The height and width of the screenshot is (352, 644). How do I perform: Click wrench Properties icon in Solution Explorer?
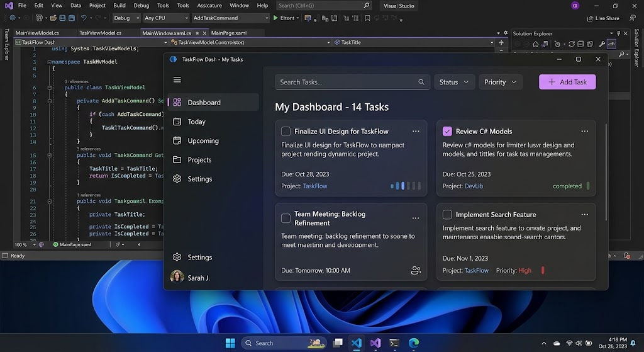[x=602, y=44]
